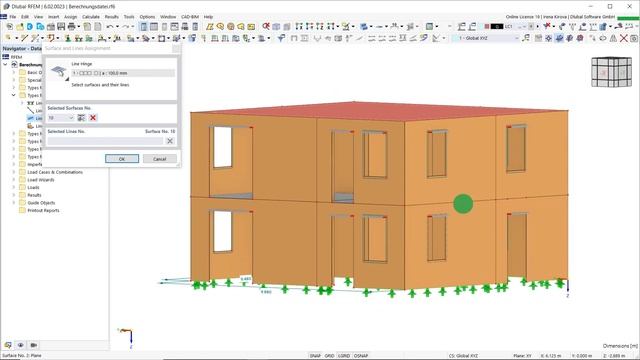The image size is (640, 360).
Task: Open the CAD-BIM menu
Action: click(x=190, y=17)
